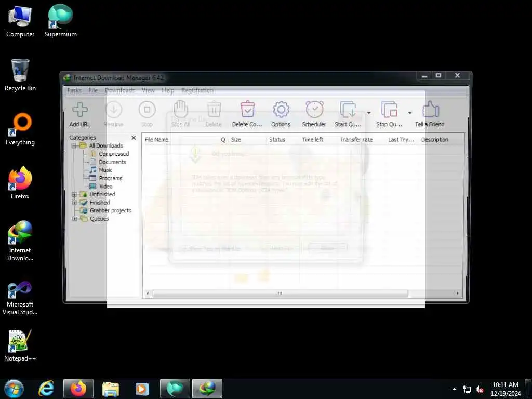
Task: Launch Internet Explorer from the taskbar
Action: pyautogui.click(x=46, y=389)
